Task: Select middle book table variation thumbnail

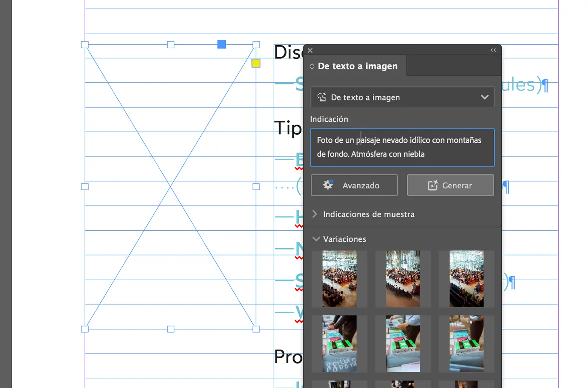Action: [403, 344]
